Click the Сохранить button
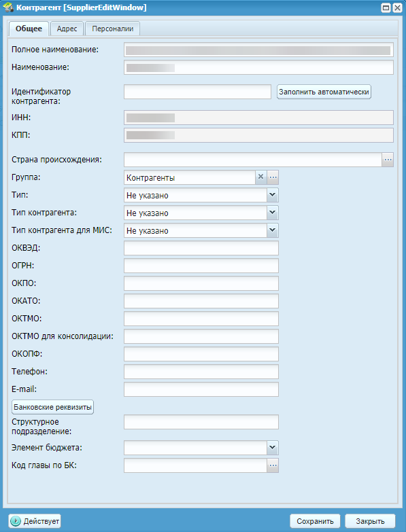 [315, 521]
